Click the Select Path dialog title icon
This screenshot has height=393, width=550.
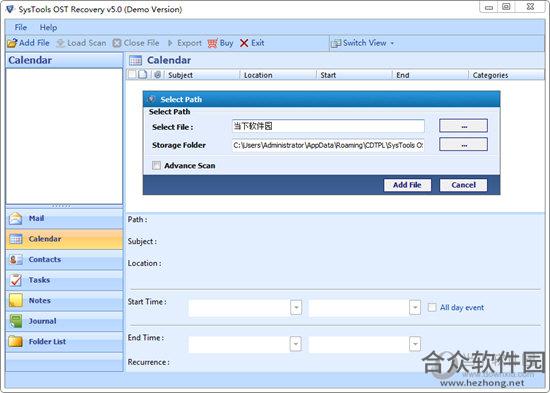pyautogui.click(x=151, y=99)
